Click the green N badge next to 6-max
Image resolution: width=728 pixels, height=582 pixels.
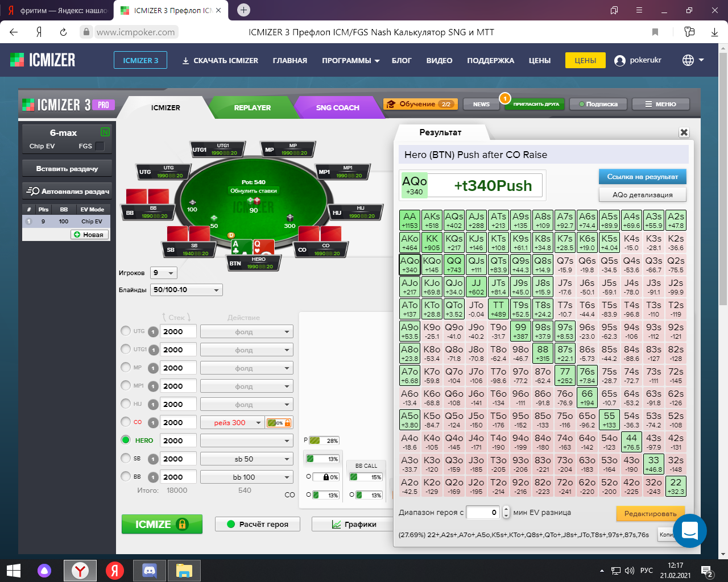click(105, 132)
